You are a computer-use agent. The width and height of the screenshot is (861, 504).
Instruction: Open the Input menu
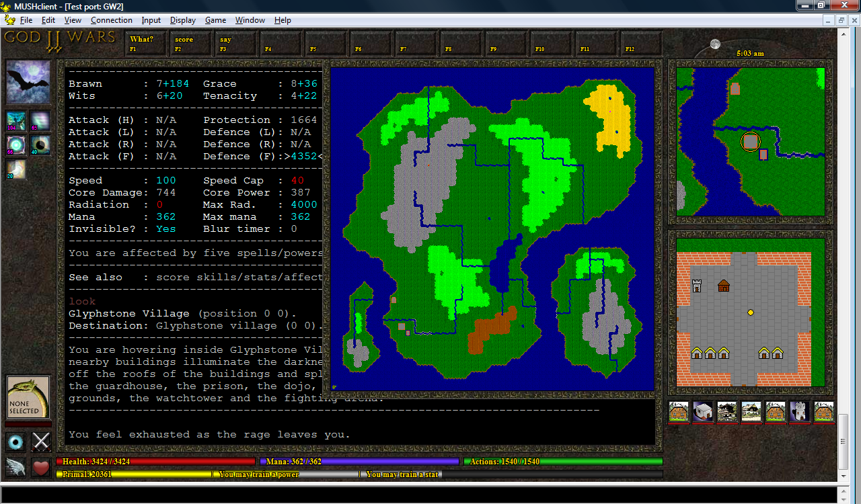(x=151, y=20)
